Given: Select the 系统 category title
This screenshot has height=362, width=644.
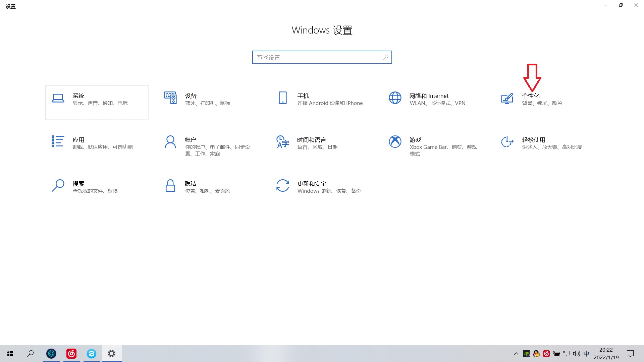Looking at the screenshot, I should click(x=78, y=96).
